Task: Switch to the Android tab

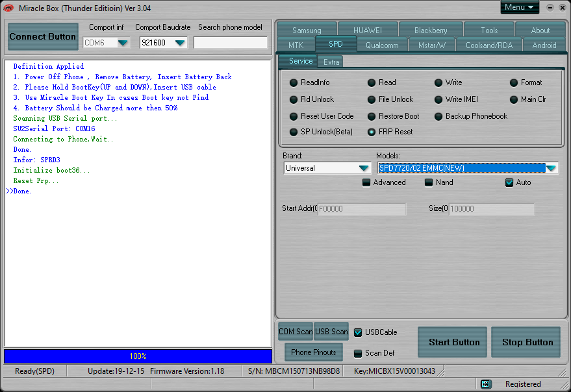Action: [x=544, y=45]
